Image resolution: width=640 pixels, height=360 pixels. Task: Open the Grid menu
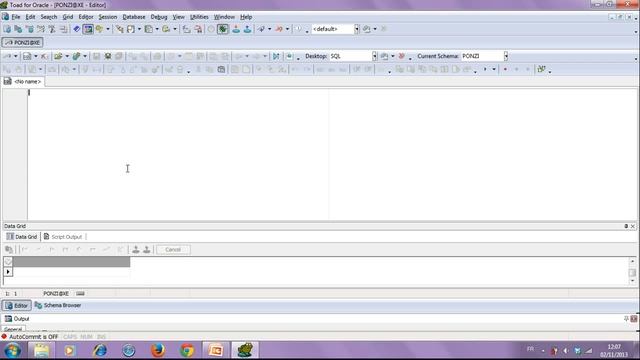coord(68,17)
